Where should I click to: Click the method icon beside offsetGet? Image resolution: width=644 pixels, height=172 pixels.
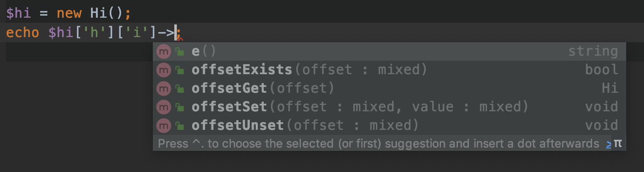click(163, 88)
